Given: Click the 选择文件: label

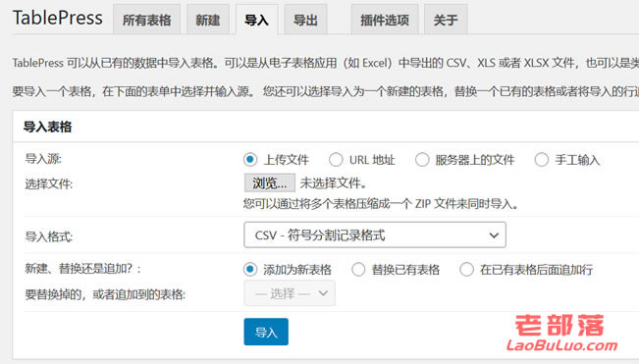Looking at the screenshot, I should coord(49,183).
